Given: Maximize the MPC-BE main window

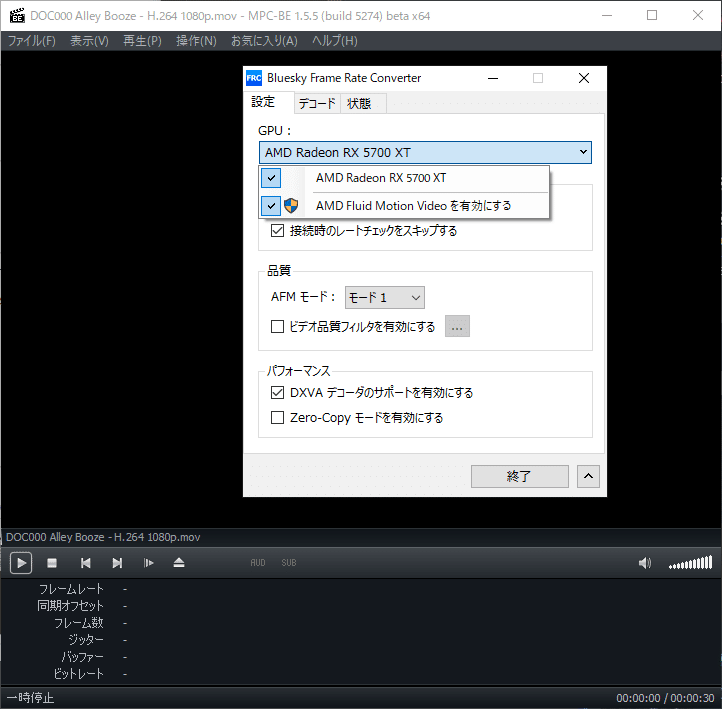Looking at the screenshot, I should (652, 16).
